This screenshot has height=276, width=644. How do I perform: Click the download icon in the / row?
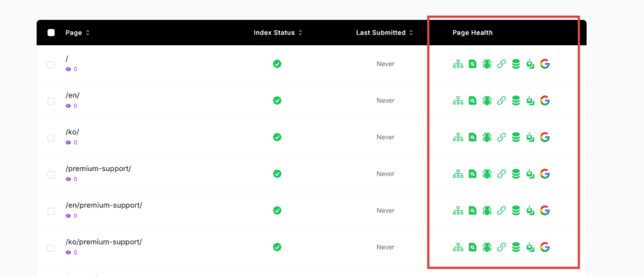(530, 64)
